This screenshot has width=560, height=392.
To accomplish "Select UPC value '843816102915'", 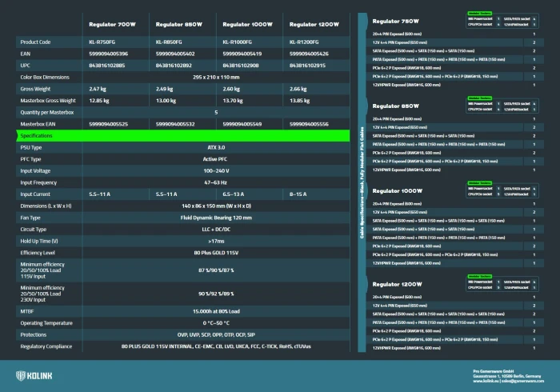I will point(307,66).
